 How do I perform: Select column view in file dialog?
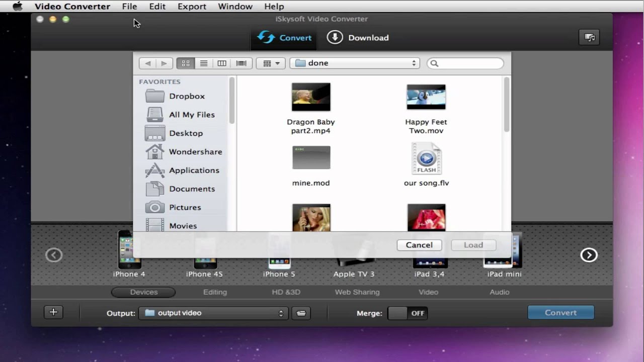[222, 63]
